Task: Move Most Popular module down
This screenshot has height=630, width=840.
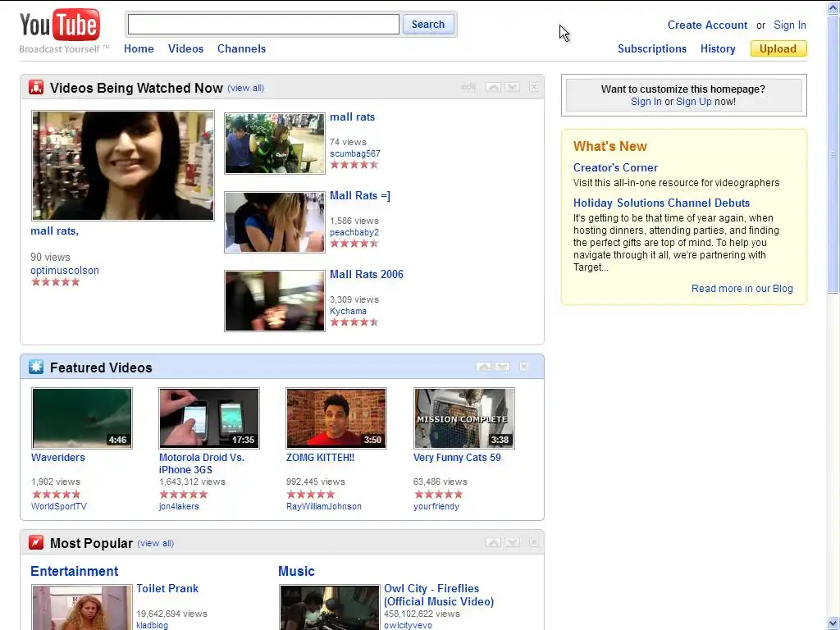Action: point(512,543)
